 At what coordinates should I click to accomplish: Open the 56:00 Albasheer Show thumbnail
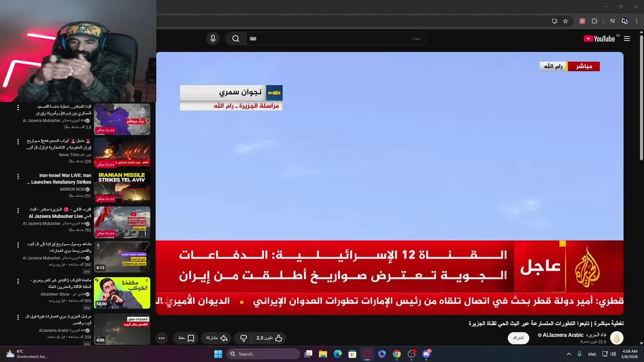pyautogui.click(x=122, y=293)
